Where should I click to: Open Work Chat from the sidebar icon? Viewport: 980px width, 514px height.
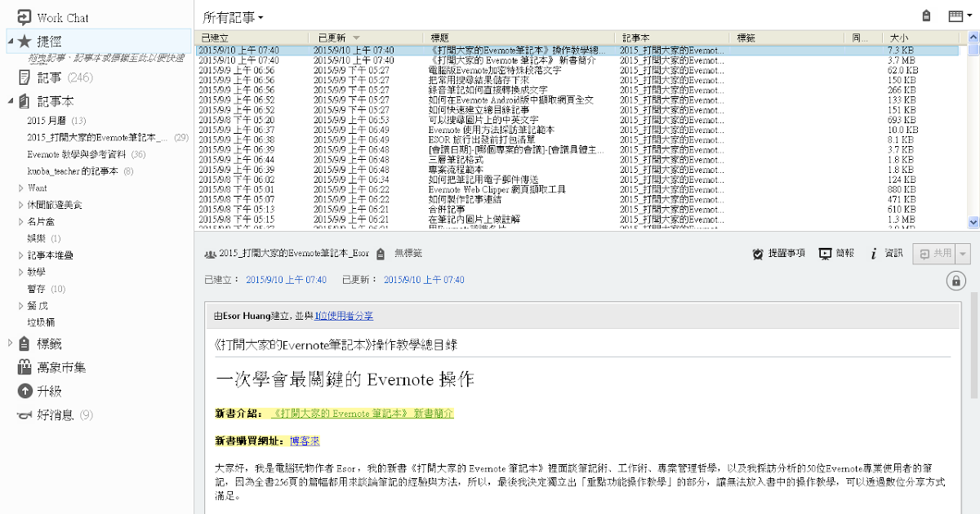point(24,17)
